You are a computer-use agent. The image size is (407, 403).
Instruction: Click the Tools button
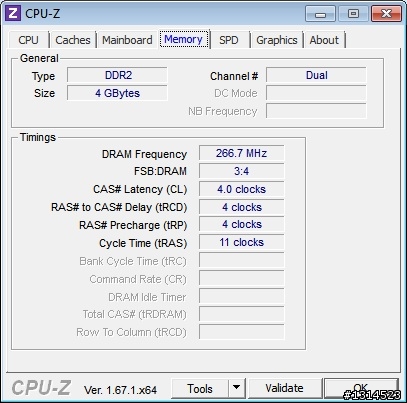coord(200,388)
